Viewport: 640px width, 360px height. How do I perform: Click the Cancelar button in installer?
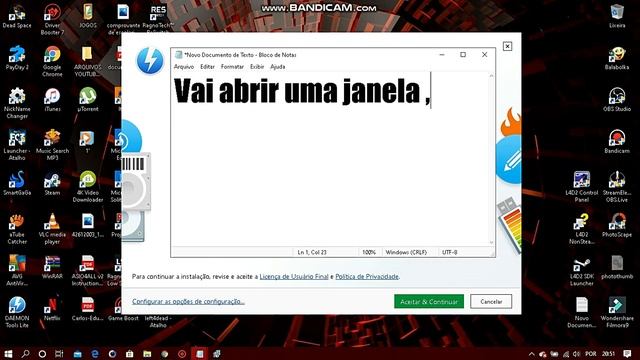(491, 302)
